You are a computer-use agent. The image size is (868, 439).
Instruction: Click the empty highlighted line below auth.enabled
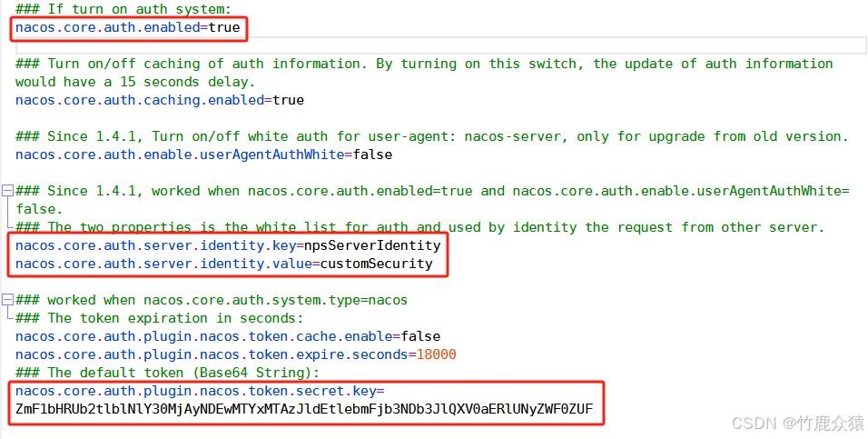pos(441,45)
